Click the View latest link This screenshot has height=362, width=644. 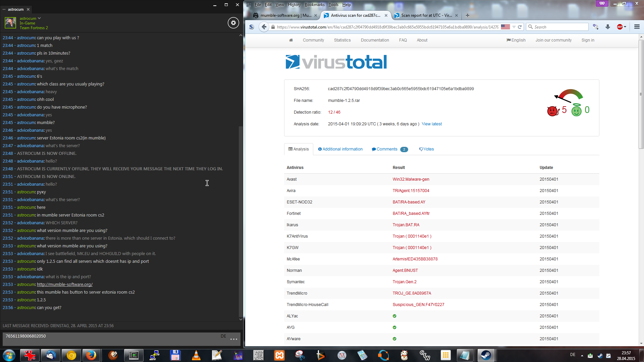[432, 124]
